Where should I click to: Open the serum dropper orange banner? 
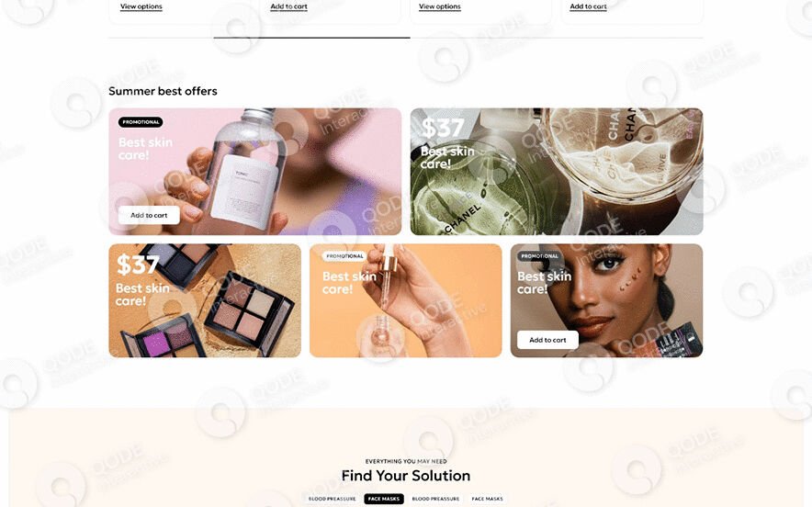pyautogui.click(x=405, y=300)
